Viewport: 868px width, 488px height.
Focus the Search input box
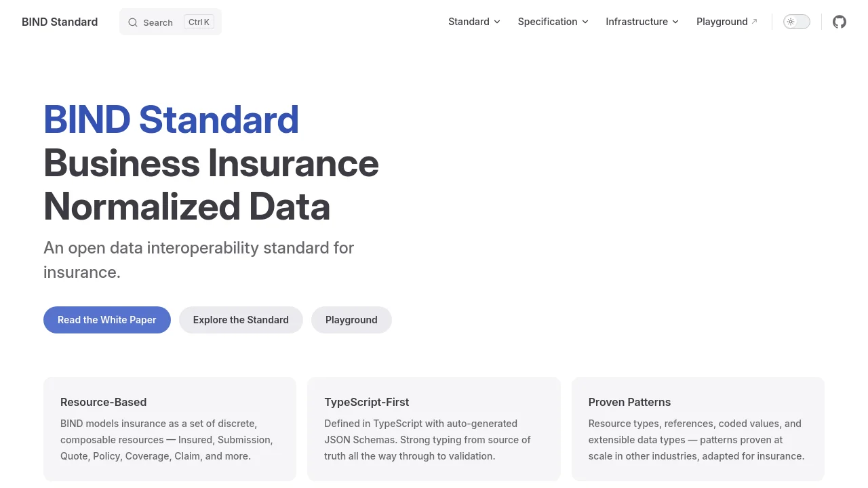159,22
